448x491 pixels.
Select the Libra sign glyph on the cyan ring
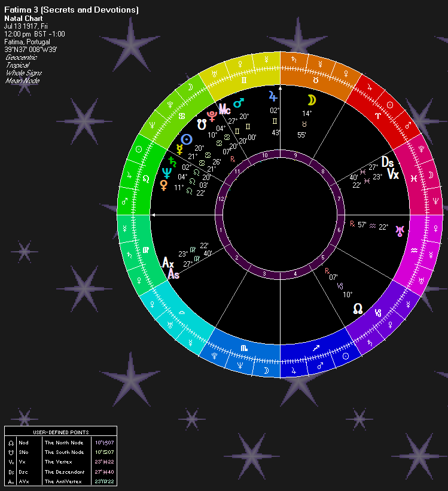coord(182,313)
